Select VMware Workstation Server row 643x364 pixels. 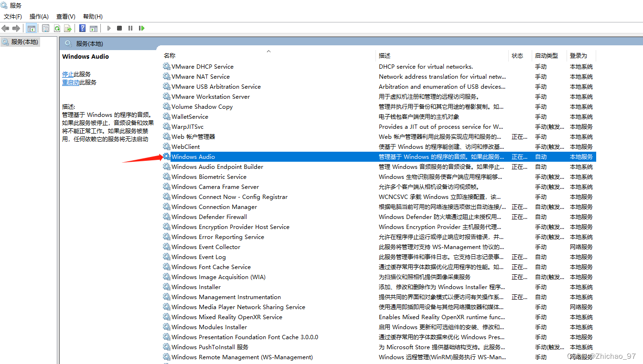pyautogui.click(x=379, y=96)
